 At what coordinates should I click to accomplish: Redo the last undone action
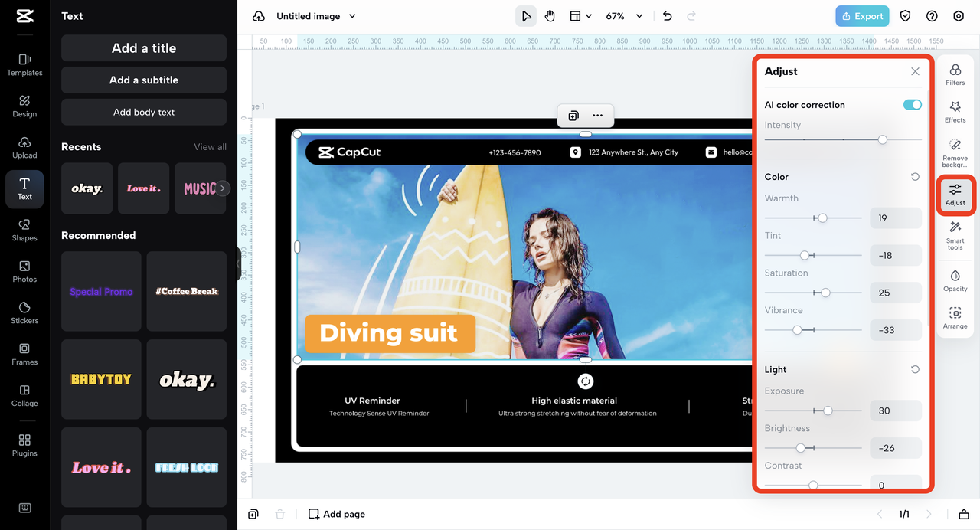point(691,16)
